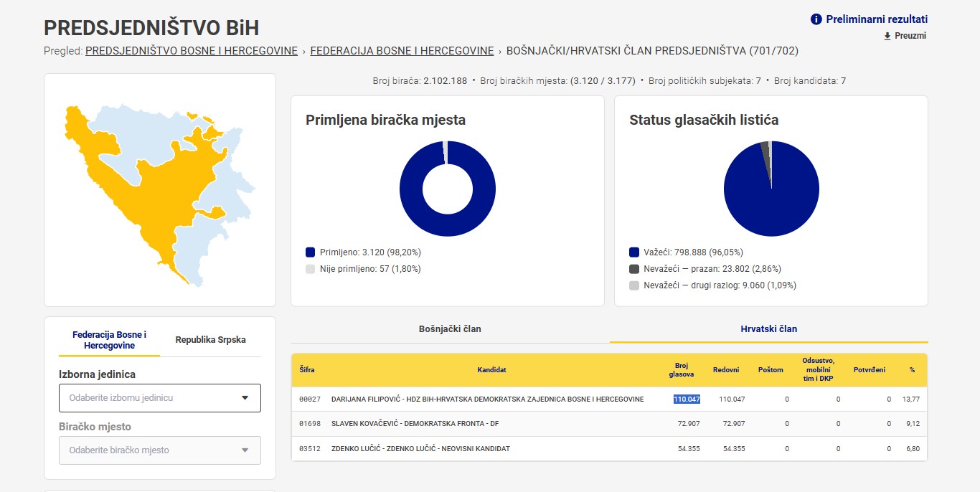Click the Redovni column header
Image resolution: width=980 pixels, height=492 pixels.
726,370
